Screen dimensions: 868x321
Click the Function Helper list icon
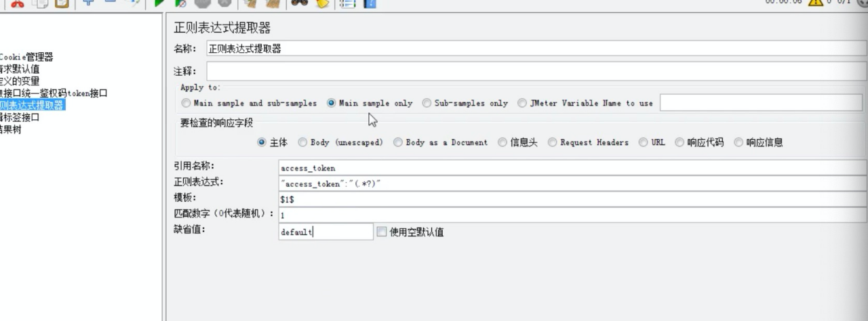click(347, 3)
